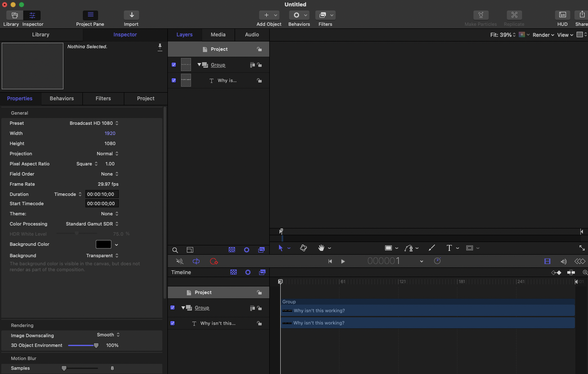588x374 pixels.
Task: Click the Project Pane toolbar icon
Action: [90, 15]
